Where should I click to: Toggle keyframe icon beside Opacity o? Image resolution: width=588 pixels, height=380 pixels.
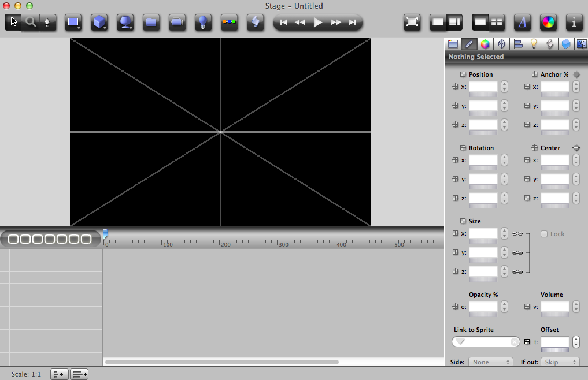point(455,307)
